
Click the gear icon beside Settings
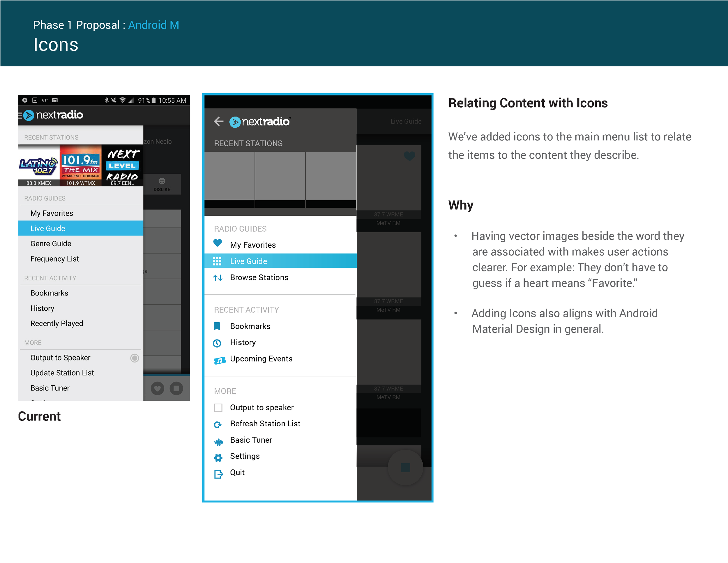coord(218,458)
